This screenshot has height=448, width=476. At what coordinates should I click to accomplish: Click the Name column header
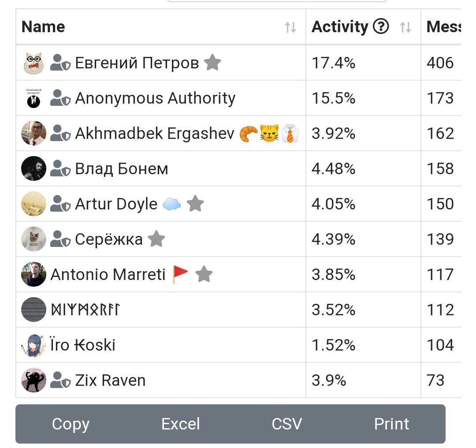(x=43, y=27)
